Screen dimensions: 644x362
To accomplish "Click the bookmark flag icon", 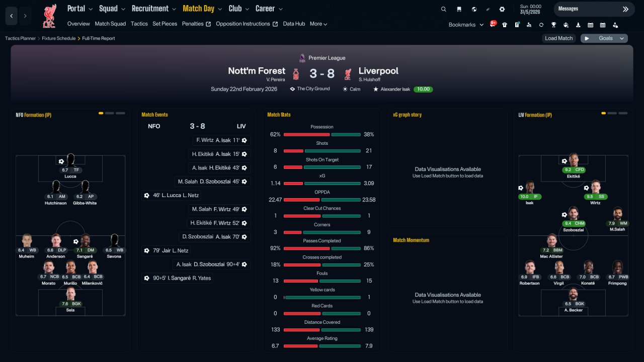I will (459, 9).
